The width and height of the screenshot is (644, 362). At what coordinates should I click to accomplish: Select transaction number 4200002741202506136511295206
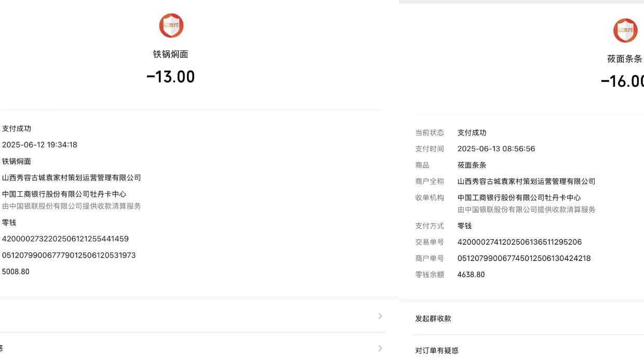coord(519,242)
